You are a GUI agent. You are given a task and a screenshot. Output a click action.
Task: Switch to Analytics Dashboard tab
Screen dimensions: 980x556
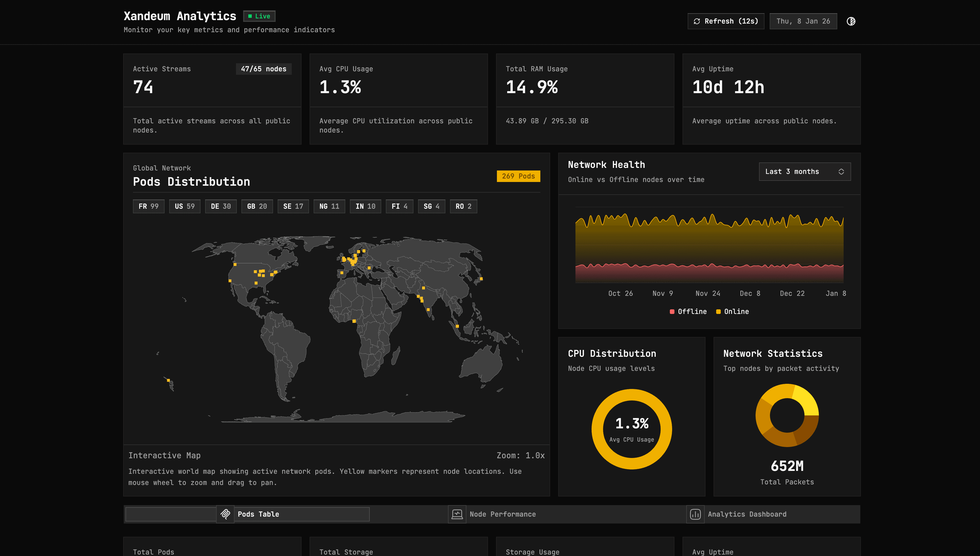[747, 514]
